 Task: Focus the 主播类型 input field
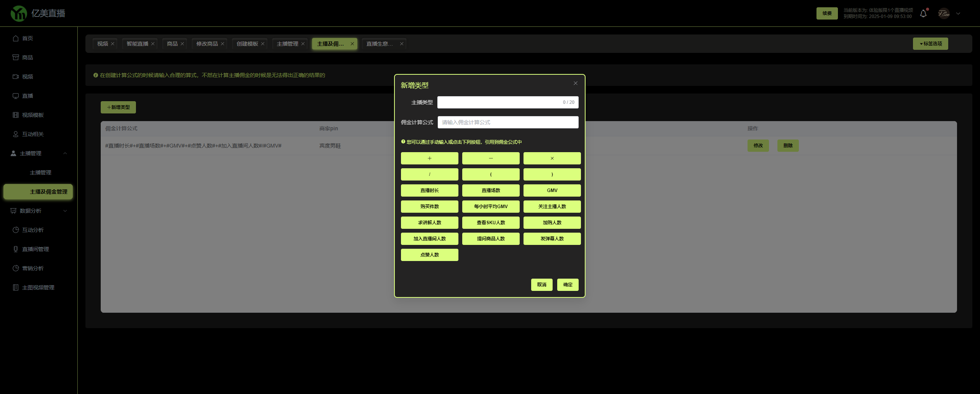click(x=498, y=102)
